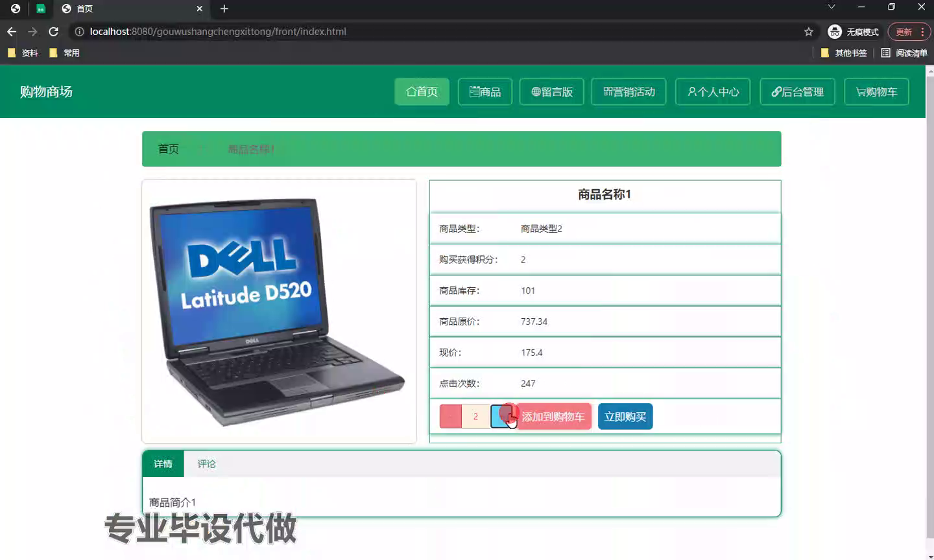Open 购物车 navigation item
Screen dimensions: 934x560
(876, 91)
